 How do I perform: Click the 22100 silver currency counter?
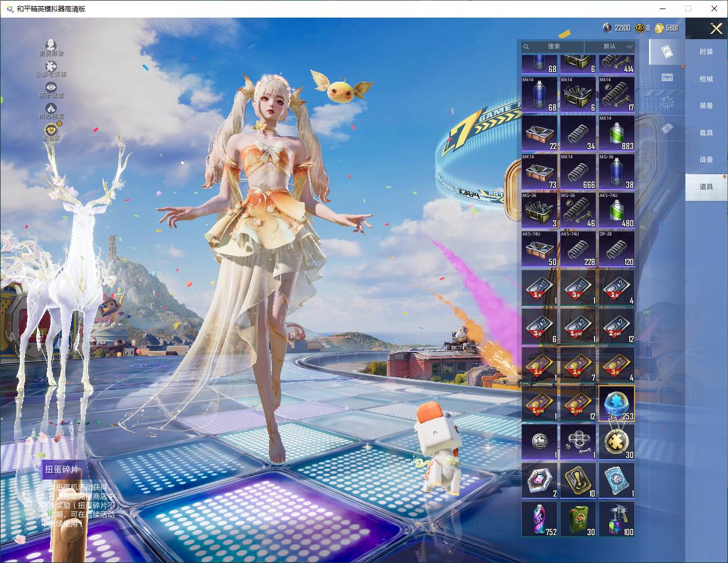[x=617, y=28]
